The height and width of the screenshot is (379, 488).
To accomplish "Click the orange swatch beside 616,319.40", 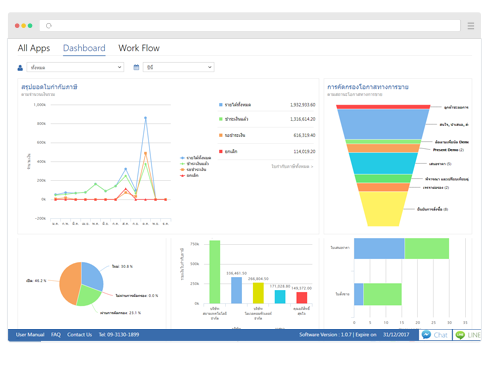I will pos(221,135).
